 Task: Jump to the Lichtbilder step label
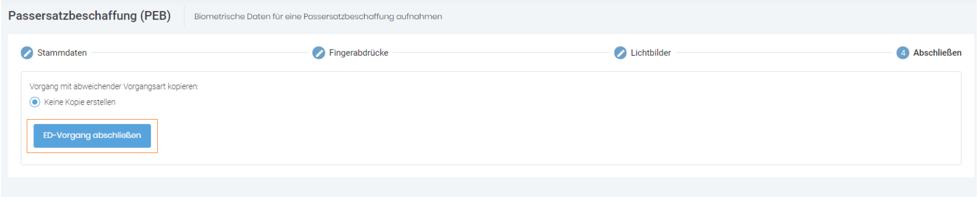[651, 53]
